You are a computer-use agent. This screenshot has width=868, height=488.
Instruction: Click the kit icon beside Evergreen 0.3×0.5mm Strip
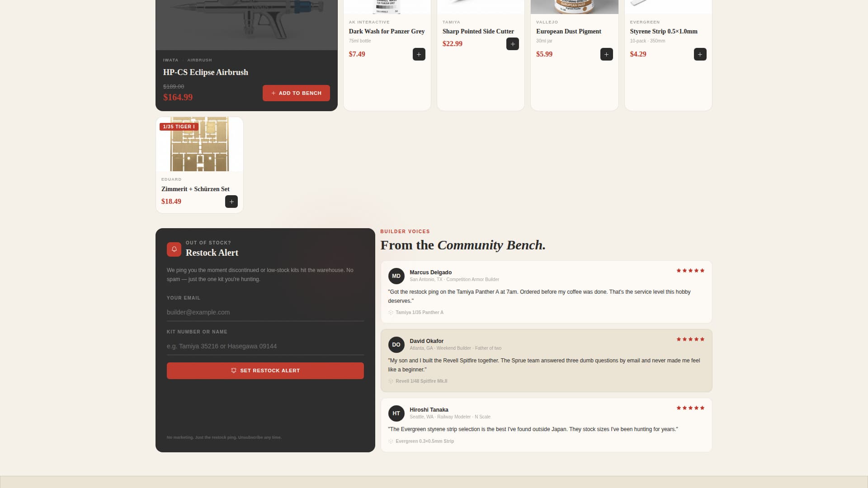[391, 441]
